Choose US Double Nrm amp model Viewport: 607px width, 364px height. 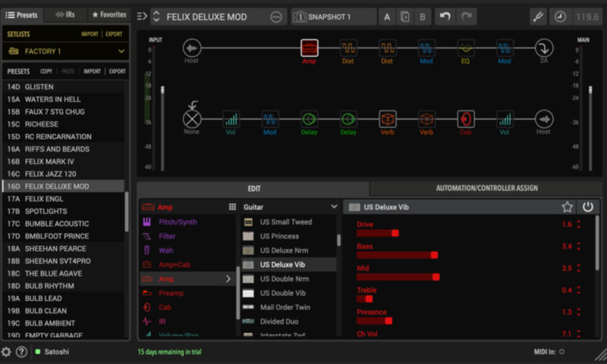point(288,279)
